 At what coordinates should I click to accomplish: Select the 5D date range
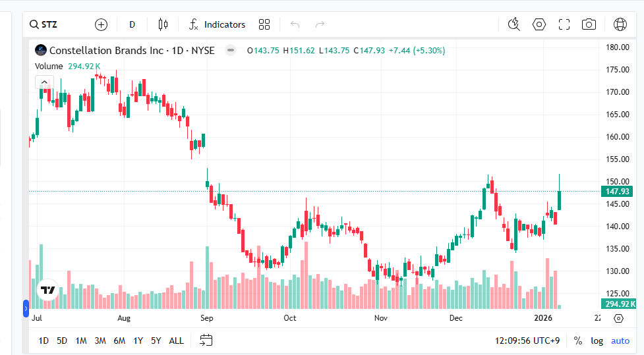62,341
